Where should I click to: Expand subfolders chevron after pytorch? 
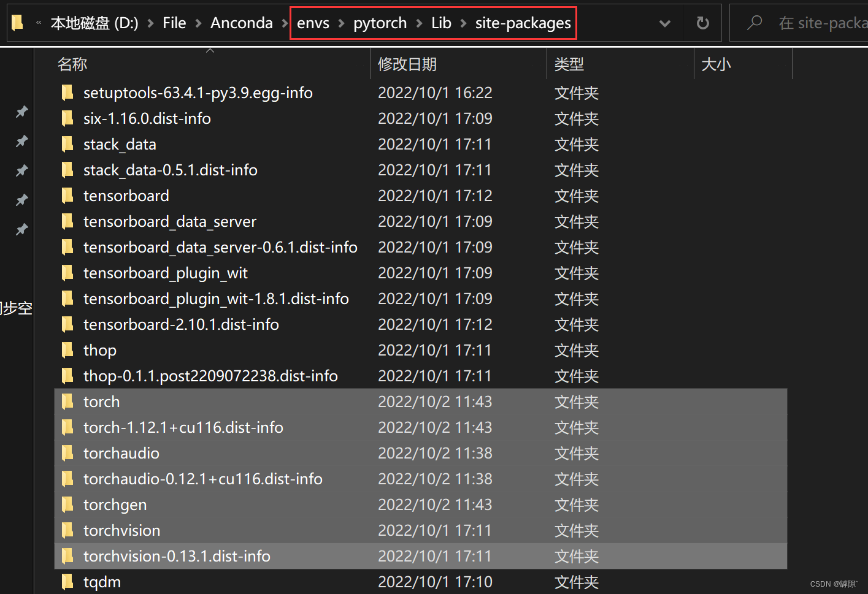(419, 23)
